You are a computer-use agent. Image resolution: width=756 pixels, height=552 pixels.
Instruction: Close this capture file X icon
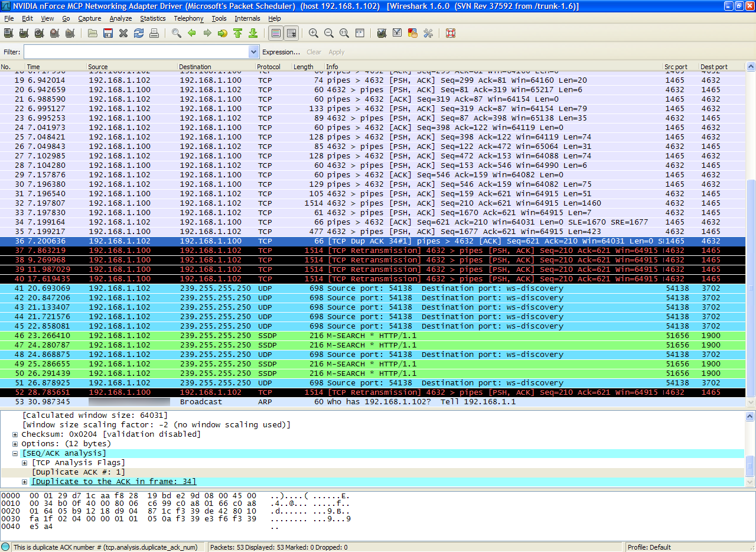(123, 33)
